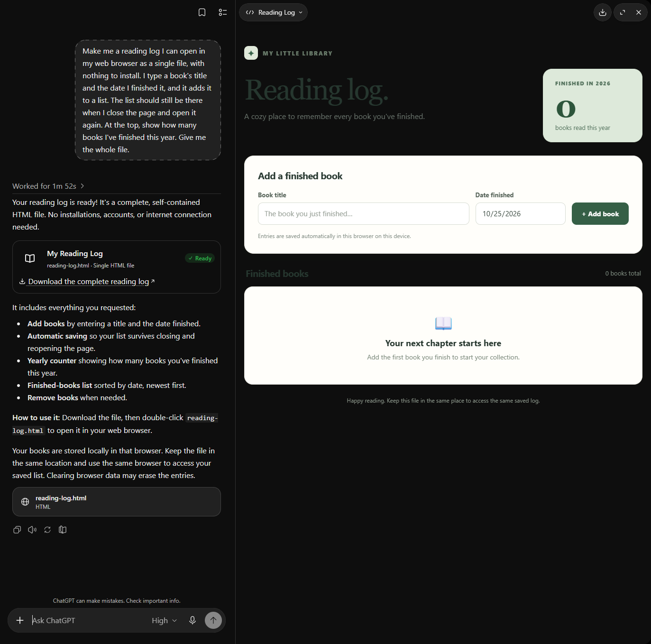The width and height of the screenshot is (651, 644).
Task: Open the High reasoning effort dropdown
Action: point(164,620)
